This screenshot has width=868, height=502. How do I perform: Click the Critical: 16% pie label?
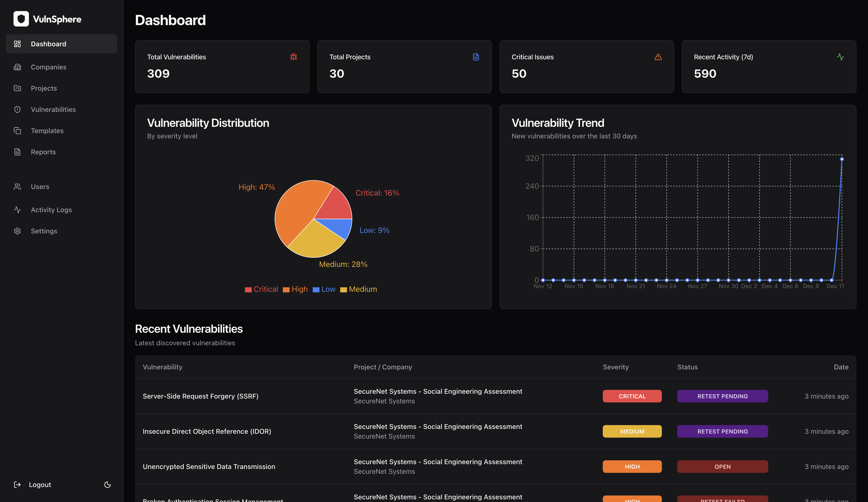(377, 193)
